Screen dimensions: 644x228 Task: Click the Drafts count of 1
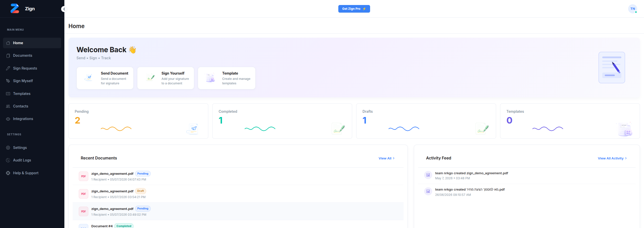click(x=365, y=121)
